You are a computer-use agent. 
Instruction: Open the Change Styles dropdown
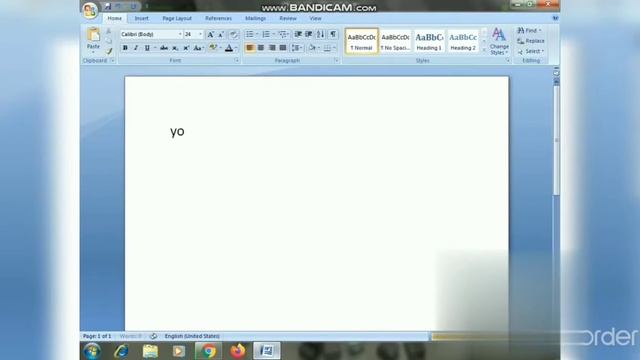coord(499,41)
